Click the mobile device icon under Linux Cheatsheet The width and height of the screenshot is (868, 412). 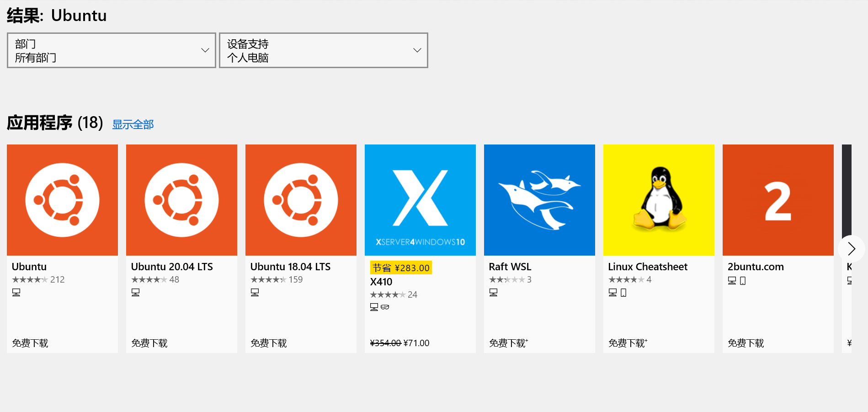coord(623,292)
